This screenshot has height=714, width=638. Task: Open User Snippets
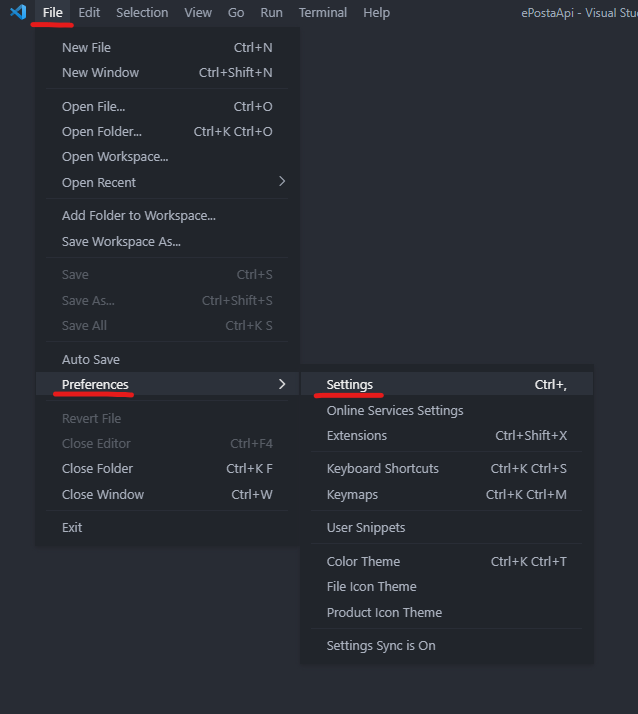click(446, 527)
